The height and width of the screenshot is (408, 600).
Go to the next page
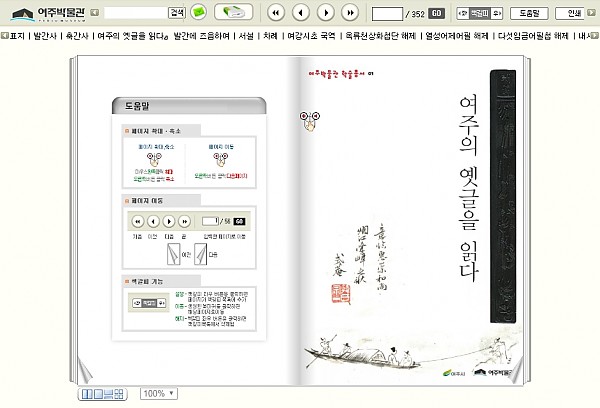[326, 13]
